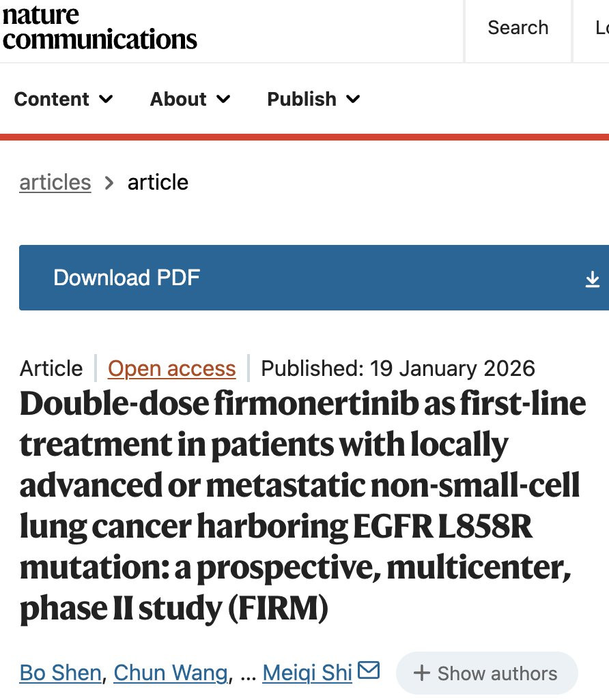Open the Publish menu
The height and width of the screenshot is (700, 609).
coord(313,99)
